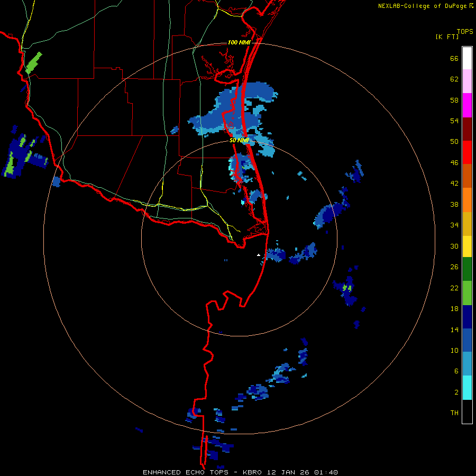Viewport: 476px width, 476px height.
Task: Click the yellow 34 kft legend swatch
Action: 467,246
